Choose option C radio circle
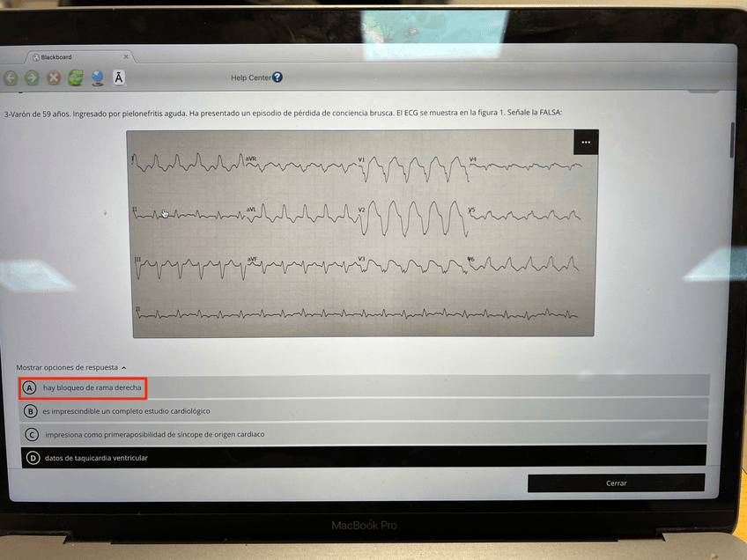 [32, 434]
